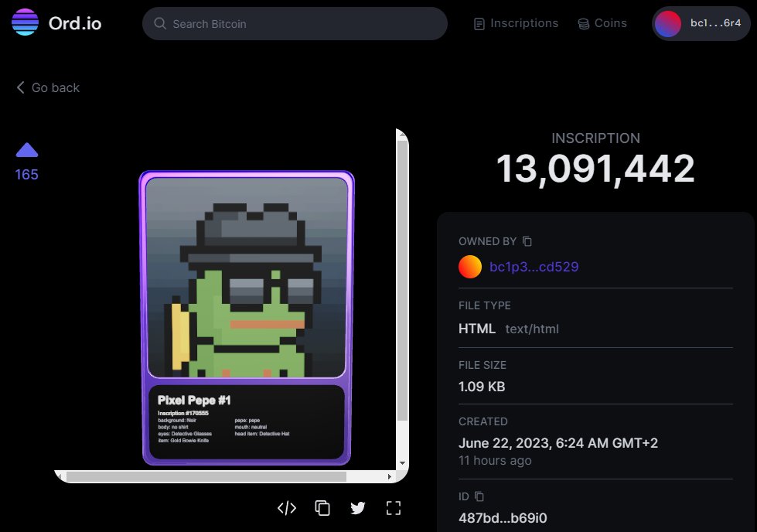Click the Go back link
757x532 pixels.
[48, 87]
